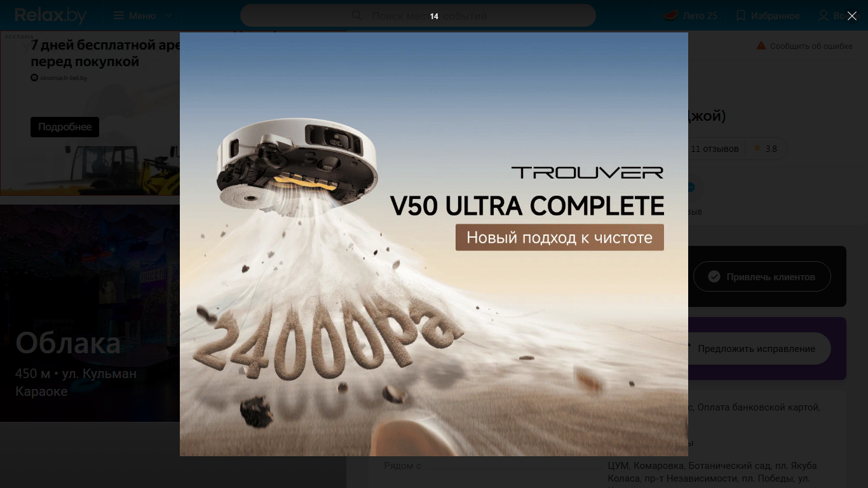This screenshot has width=868, height=488.
Task: Open the Relax.by logo home link
Action: click(x=50, y=15)
